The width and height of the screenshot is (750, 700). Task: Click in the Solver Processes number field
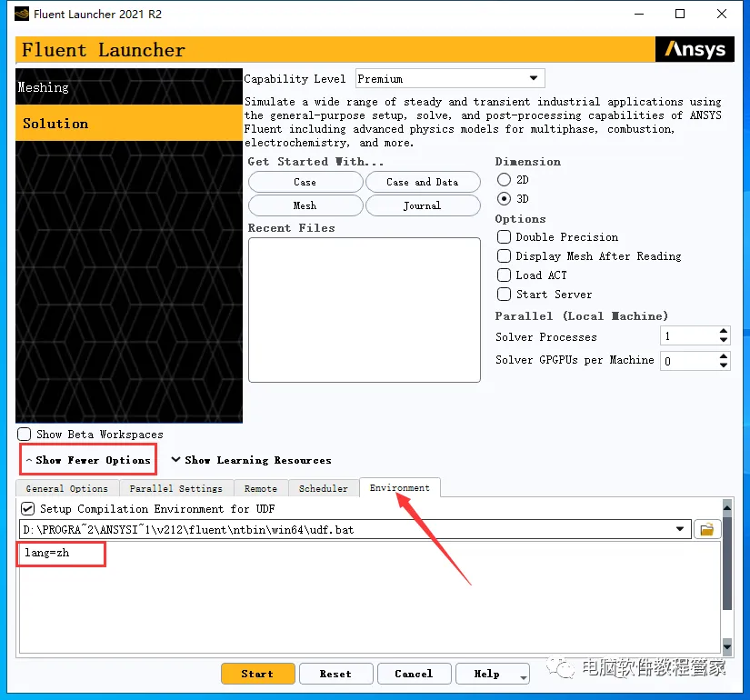[x=688, y=336]
